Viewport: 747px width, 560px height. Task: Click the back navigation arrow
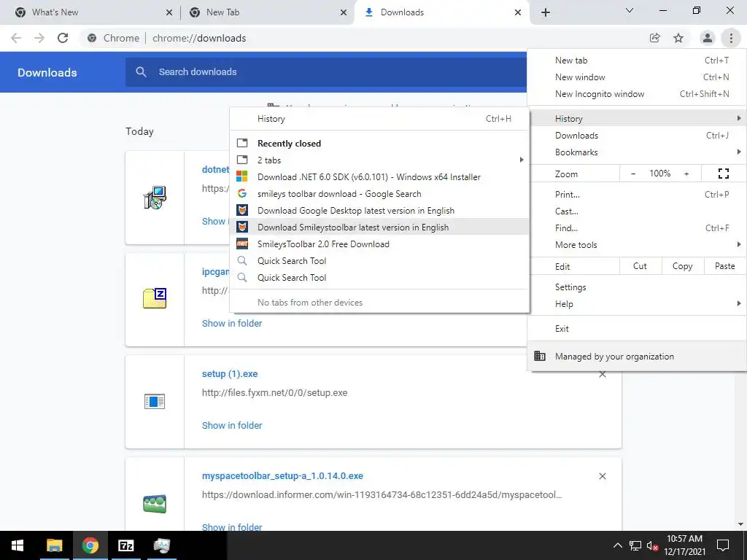click(16, 38)
